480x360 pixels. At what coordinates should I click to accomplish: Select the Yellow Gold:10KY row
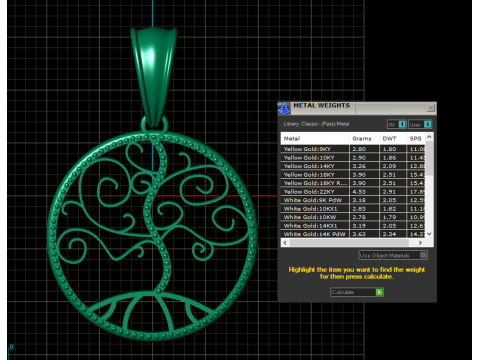pos(353,158)
